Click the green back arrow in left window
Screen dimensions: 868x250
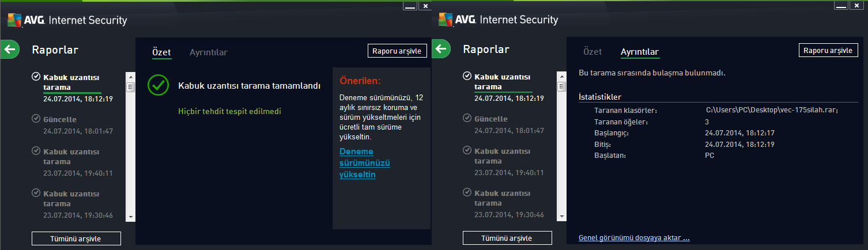coord(10,49)
